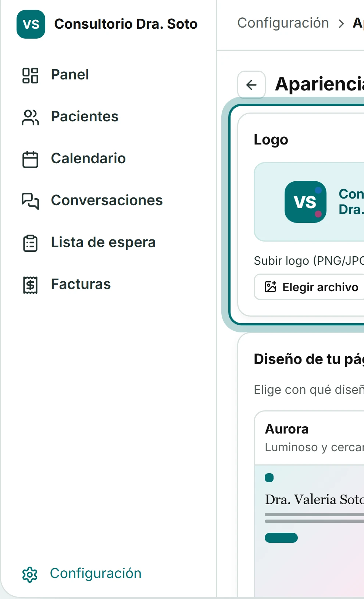364x599 pixels.
Task: Click the Dra. Valeria Soto preview name
Action: click(314, 500)
